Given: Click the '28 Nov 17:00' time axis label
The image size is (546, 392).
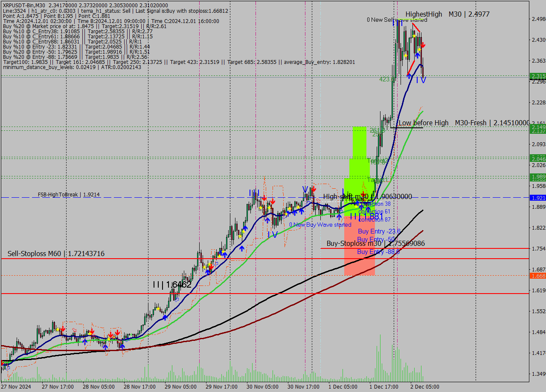Looking at the screenshot, I should [x=139, y=387].
